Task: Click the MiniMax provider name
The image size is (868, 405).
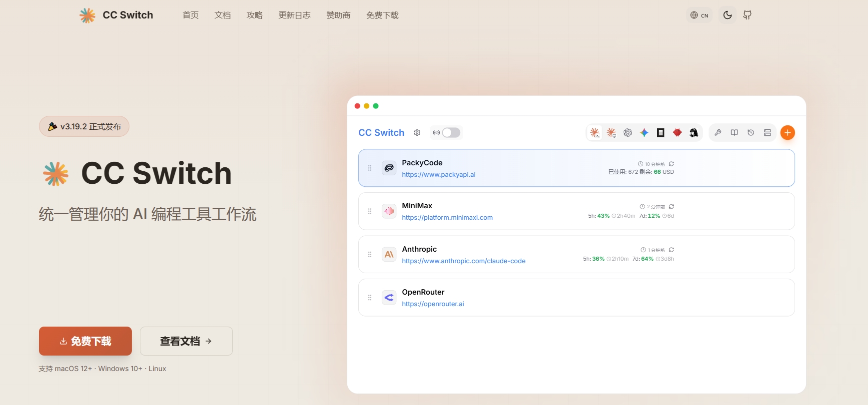Action: [x=417, y=206]
